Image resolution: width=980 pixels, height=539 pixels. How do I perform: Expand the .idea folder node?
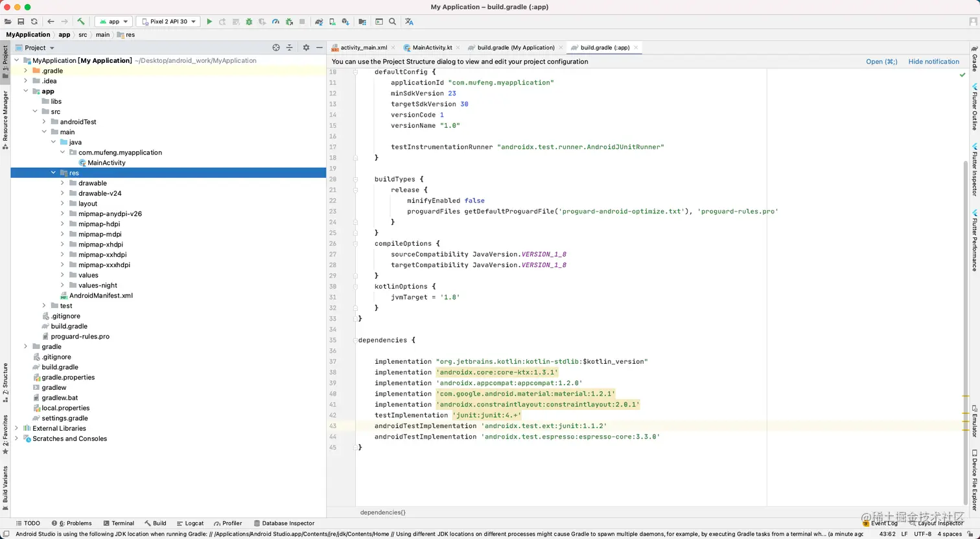click(x=25, y=81)
